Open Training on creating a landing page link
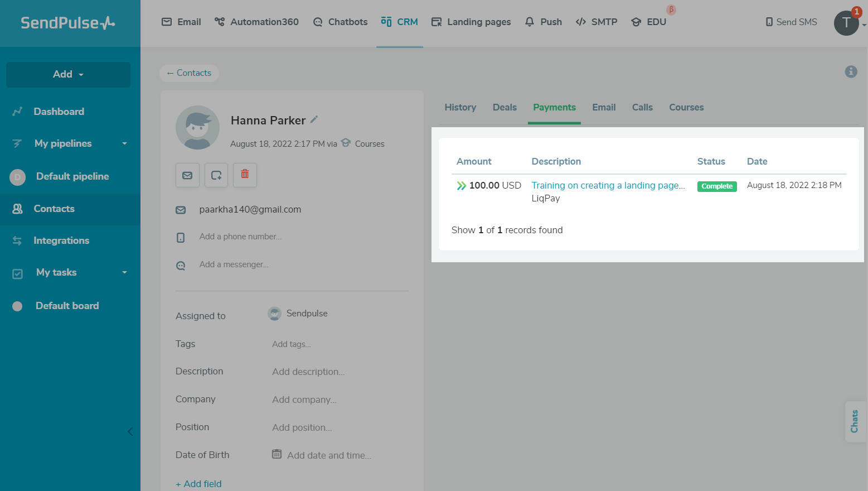 [x=608, y=185]
